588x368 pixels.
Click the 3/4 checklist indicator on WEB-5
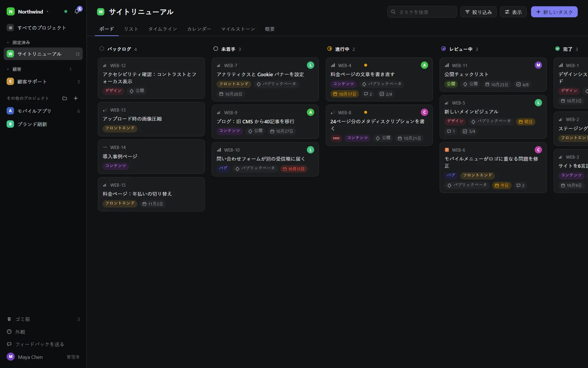coord(469,132)
